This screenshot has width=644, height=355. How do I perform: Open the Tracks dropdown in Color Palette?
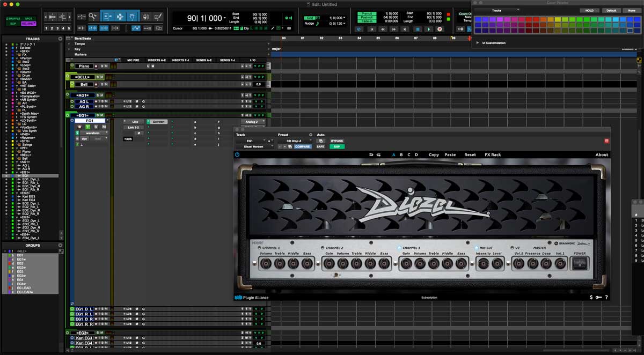click(x=496, y=11)
